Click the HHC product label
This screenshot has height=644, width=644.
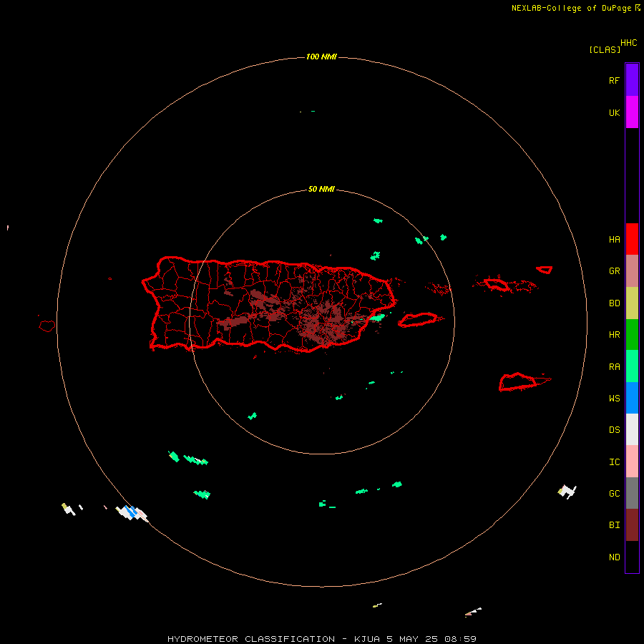click(x=629, y=43)
